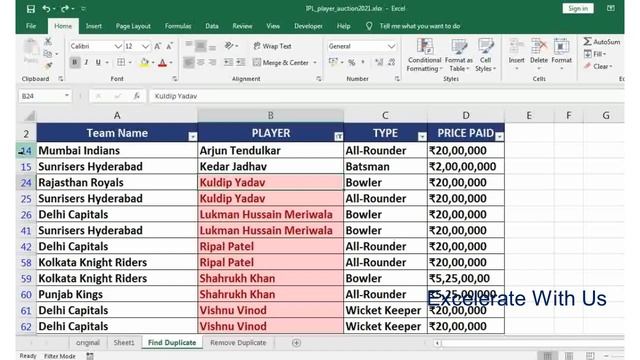This screenshot has height=360, width=640.
Task: Open Conditional Formatting
Action: click(x=424, y=56)
